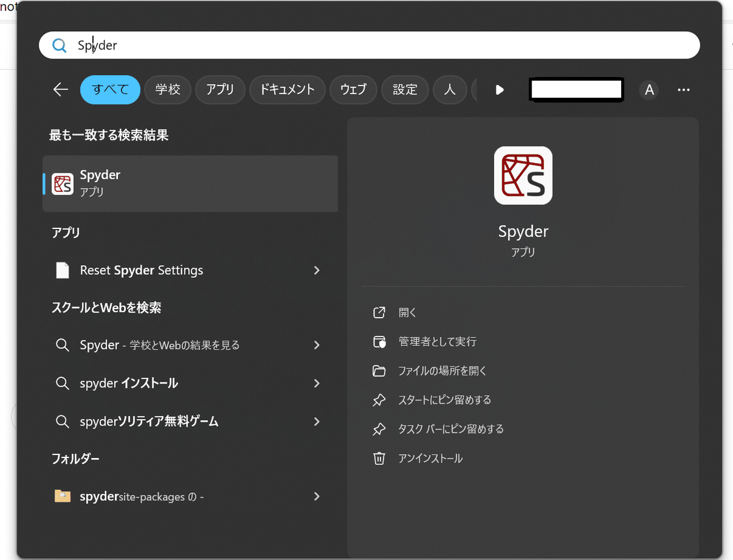733x560 pixels.
Task: Open the spyder site-packages folder result
Action: point(190,496)
